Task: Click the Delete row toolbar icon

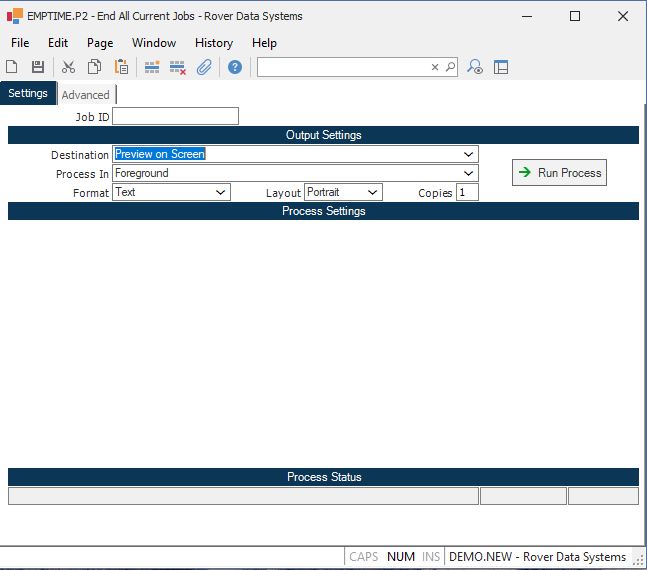Action: point(178,67)
